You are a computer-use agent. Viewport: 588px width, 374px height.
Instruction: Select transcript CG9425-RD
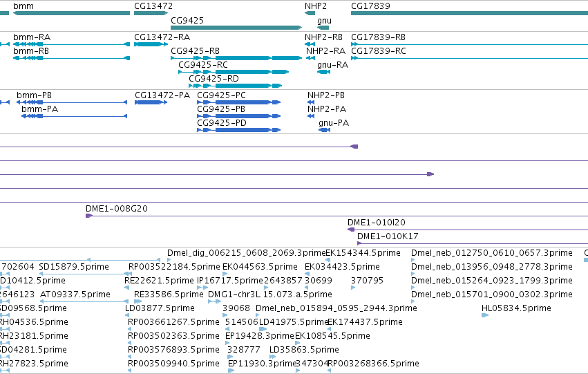(x=214, y=79)
